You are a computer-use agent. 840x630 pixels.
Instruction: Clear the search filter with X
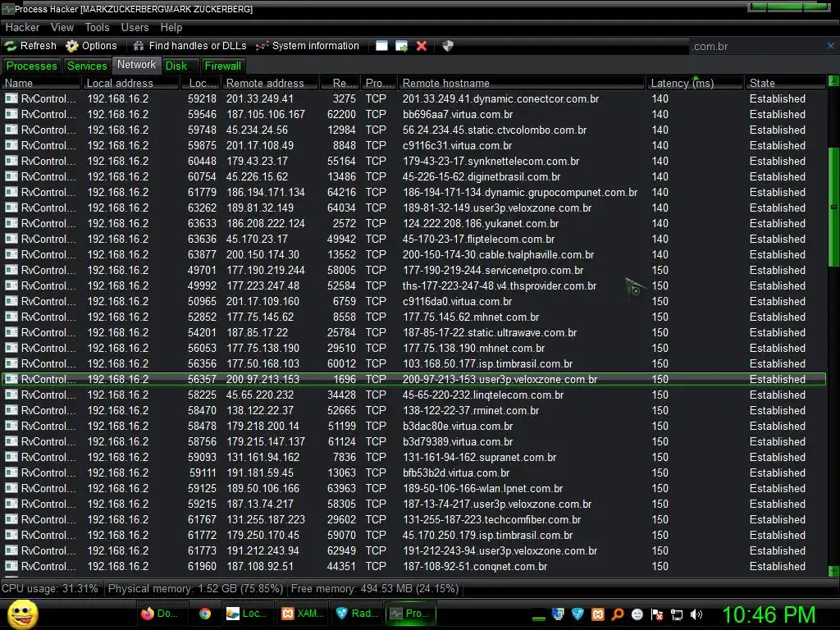830,46
